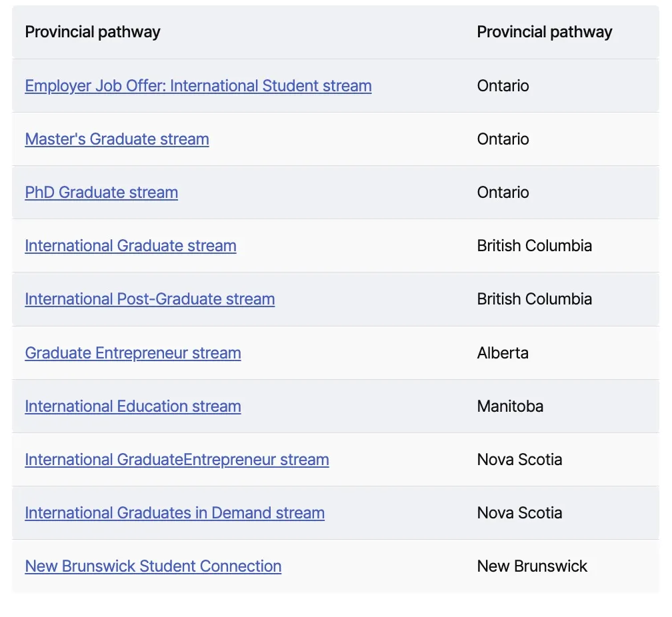672x617 pixels.
Task: Click British Columbia cell beside International Graduate stream
Action: click(534, 246)
